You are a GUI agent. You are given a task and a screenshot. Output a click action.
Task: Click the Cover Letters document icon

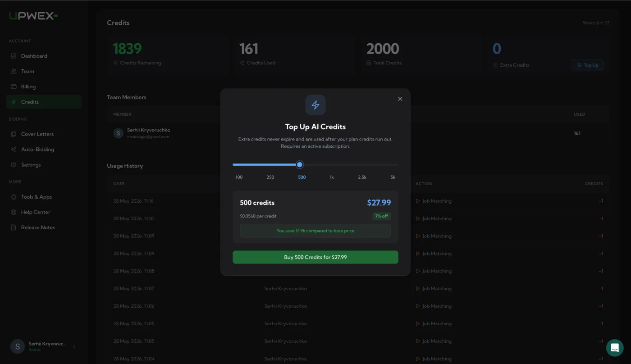tap(14, 134)
